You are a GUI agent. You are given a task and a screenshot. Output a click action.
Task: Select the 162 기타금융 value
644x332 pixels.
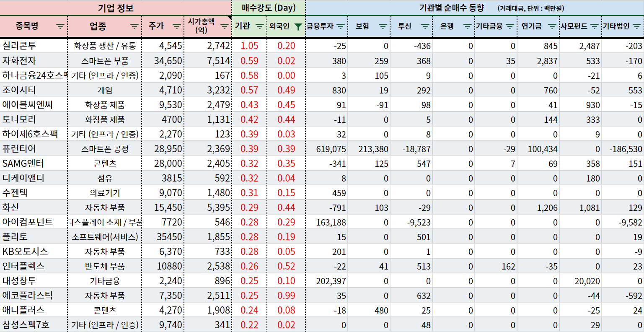click(496, 266)
